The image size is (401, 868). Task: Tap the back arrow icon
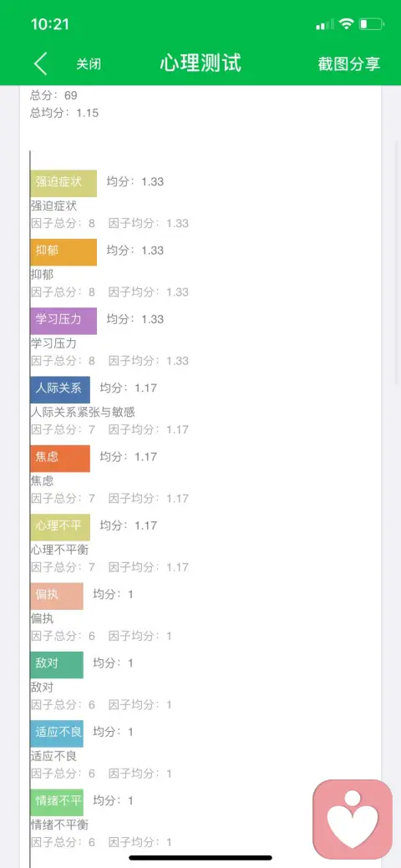coord(40,63)
